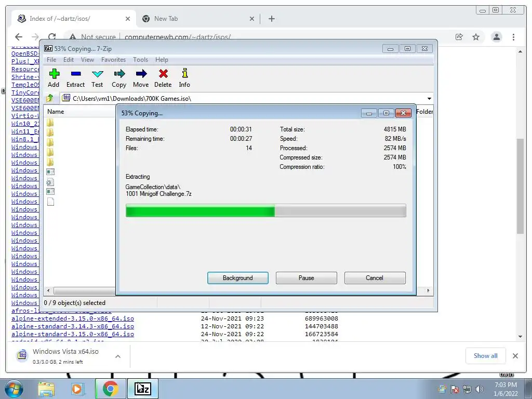Viewport: 532px width, 399px height.
Task: Click the volume speaker tray icon
Action: pyautogui.click(x=480, y=389)
